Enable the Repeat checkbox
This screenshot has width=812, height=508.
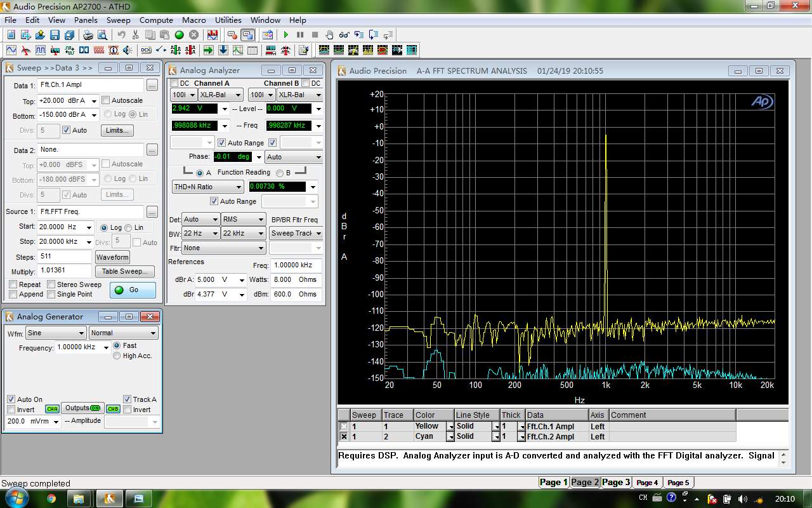pos(13,284)
